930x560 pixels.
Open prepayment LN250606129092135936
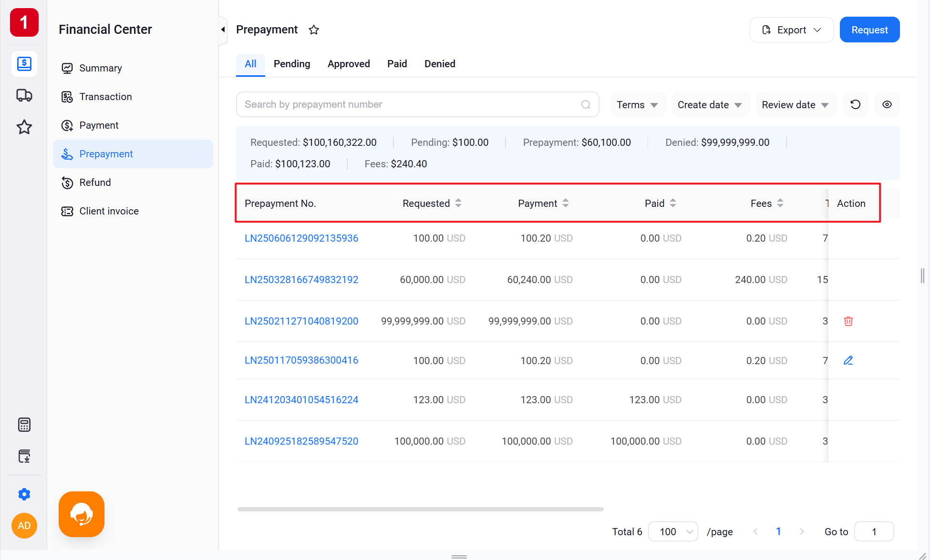tap(301, 238)
